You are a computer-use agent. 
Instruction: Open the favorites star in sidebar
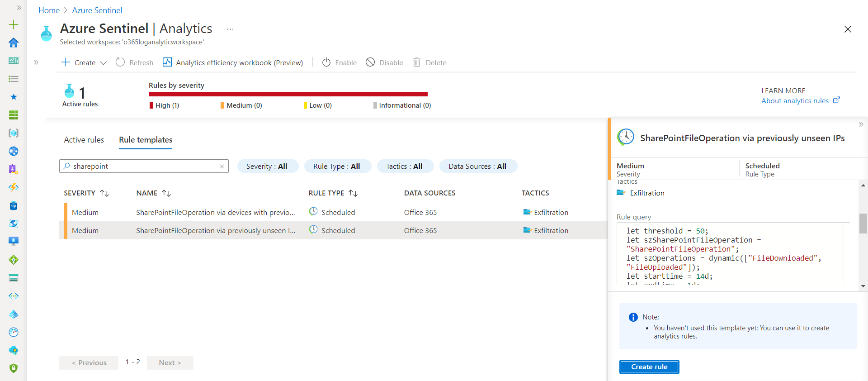14,97
